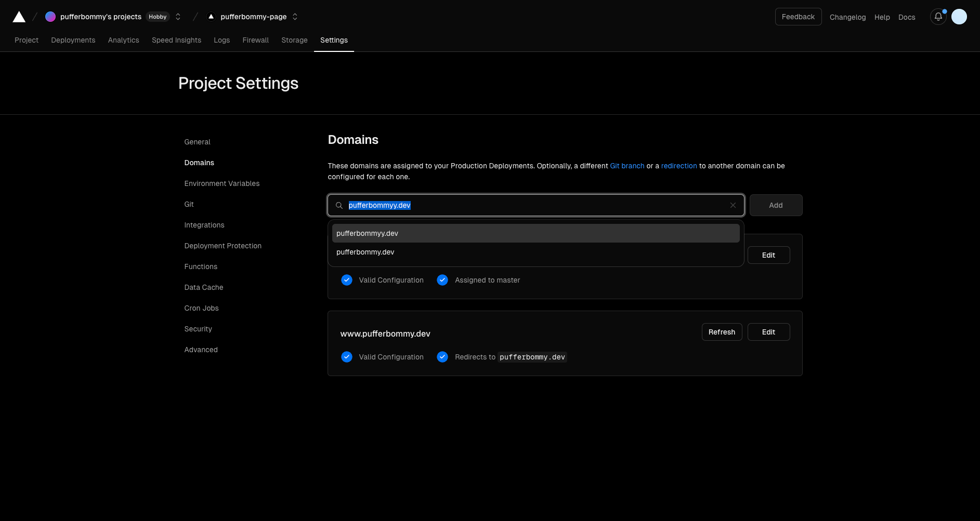The height and width of the screenshot is (521, 980).
Task: Click the Vercel triangle logo
Action: 19,17
